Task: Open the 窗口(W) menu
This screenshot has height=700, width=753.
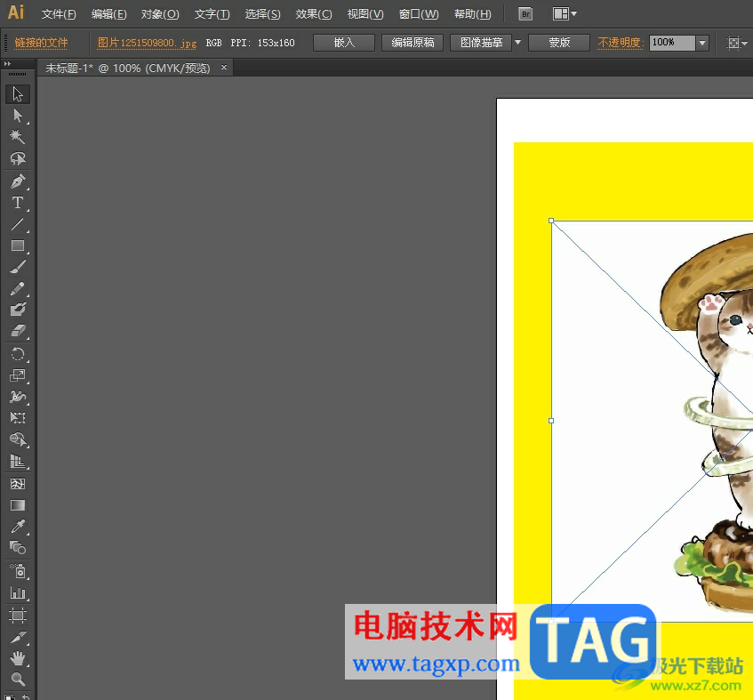Action: 419,14
